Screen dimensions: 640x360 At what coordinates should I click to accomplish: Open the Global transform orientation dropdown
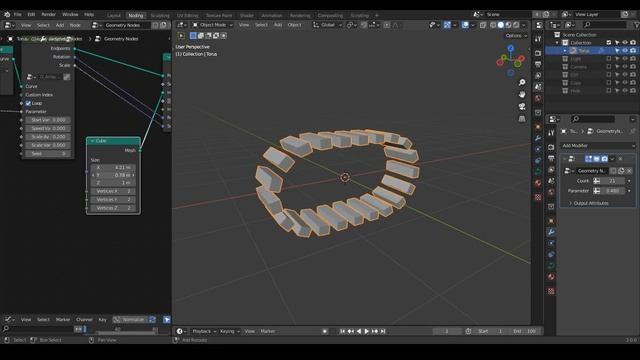tap(327, 25)
